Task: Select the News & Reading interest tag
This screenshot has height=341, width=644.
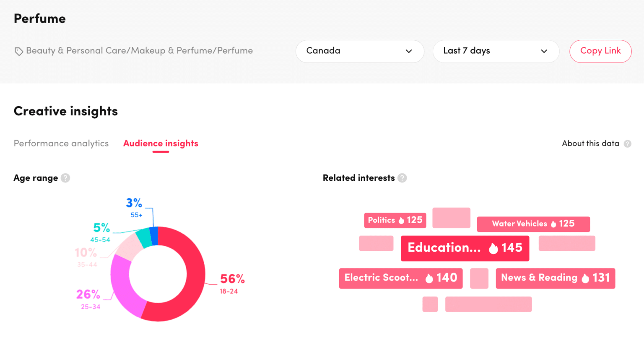Action: 555,278
